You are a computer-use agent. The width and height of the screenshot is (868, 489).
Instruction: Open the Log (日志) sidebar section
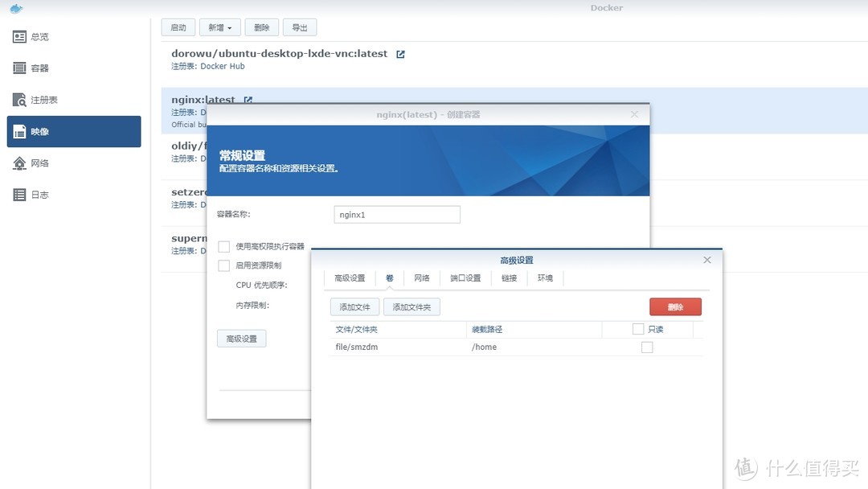[x=74, y=195]
